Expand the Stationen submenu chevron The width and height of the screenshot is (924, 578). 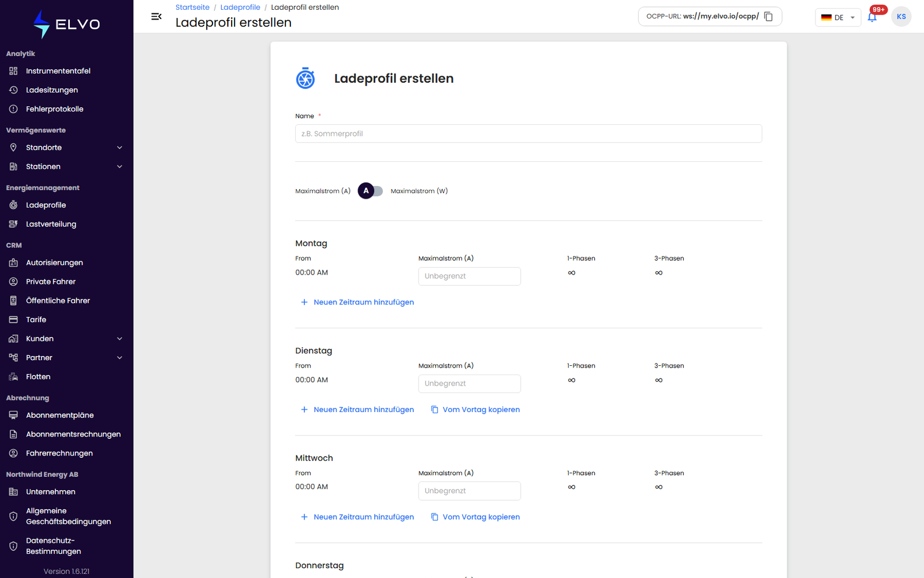(120, 167)
